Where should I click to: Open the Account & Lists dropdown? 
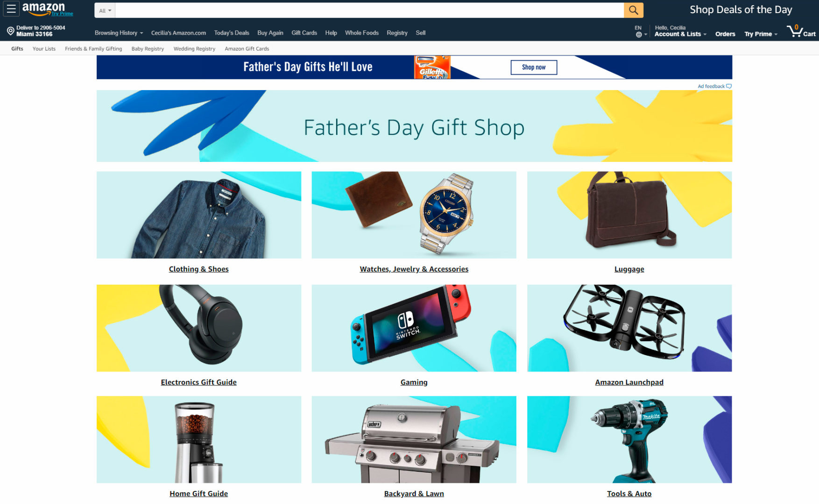(680, 31)
